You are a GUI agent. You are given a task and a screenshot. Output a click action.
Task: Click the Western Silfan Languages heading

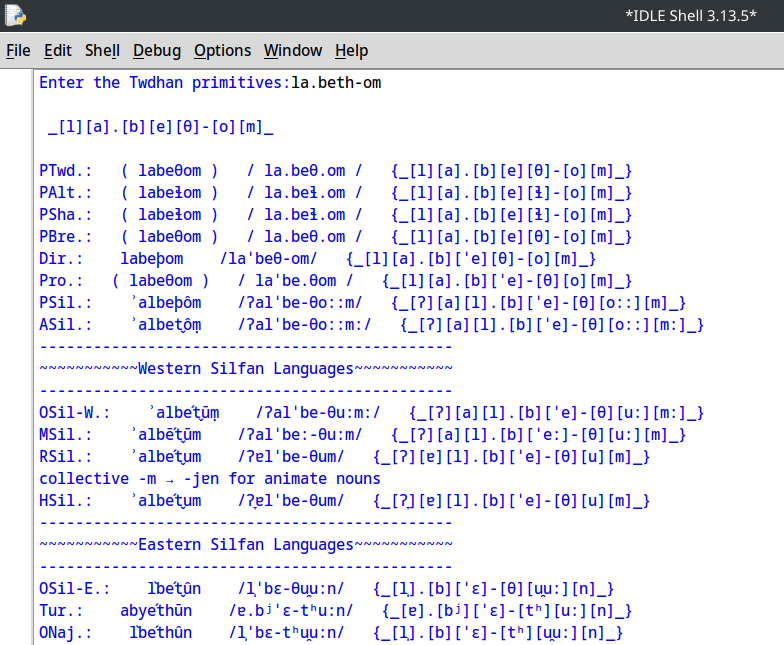[245, 368]
